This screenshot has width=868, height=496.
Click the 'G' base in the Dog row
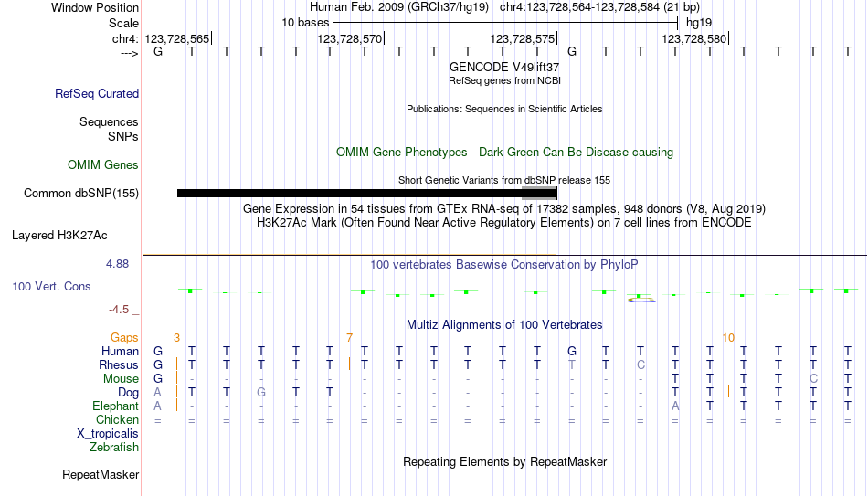click(x=260, y=393)
